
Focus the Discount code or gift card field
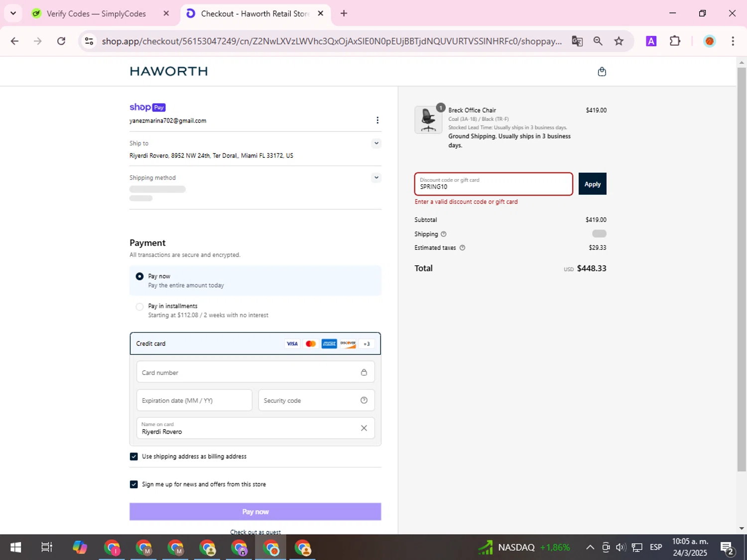click(494, 184)
